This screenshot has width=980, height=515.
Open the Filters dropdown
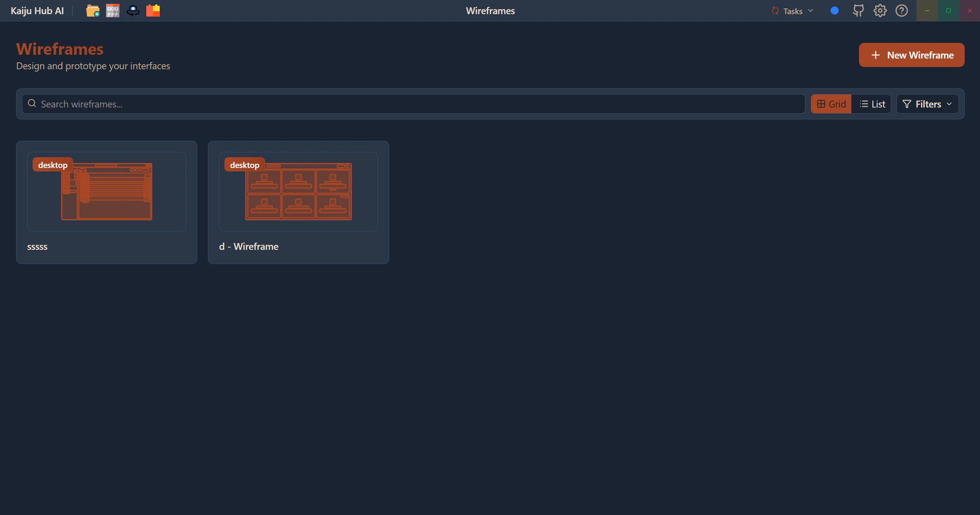pos(927,104)
